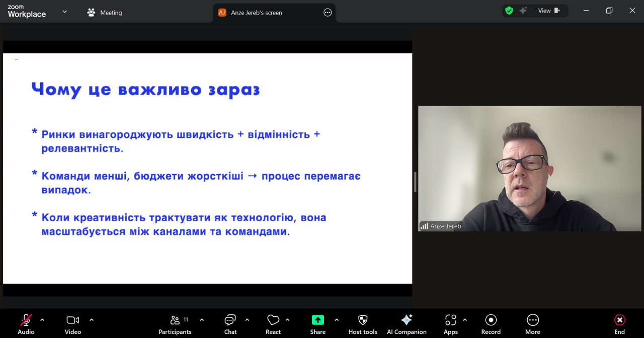Open the View layout menu
This screenshot has width=644, height=338.
[548, 11]
